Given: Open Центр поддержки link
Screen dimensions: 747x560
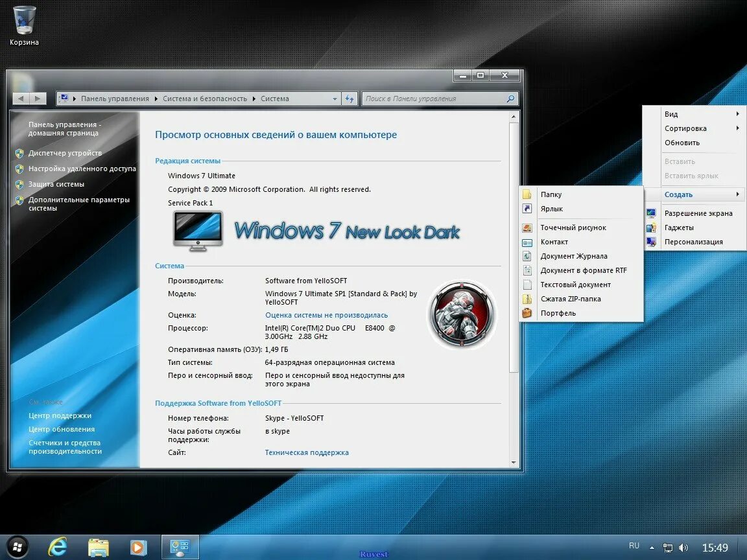Looking at the screenshot, I should click(60, 415).
